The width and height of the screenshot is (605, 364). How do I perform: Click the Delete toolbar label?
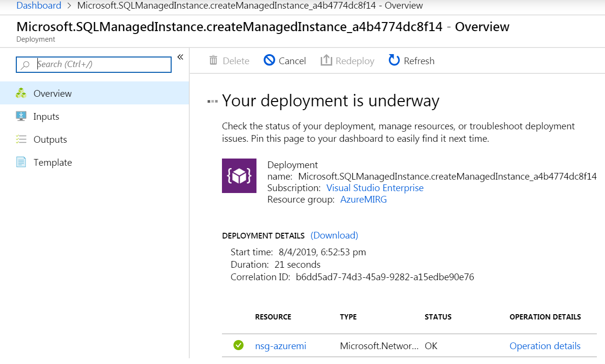(236, 61)
